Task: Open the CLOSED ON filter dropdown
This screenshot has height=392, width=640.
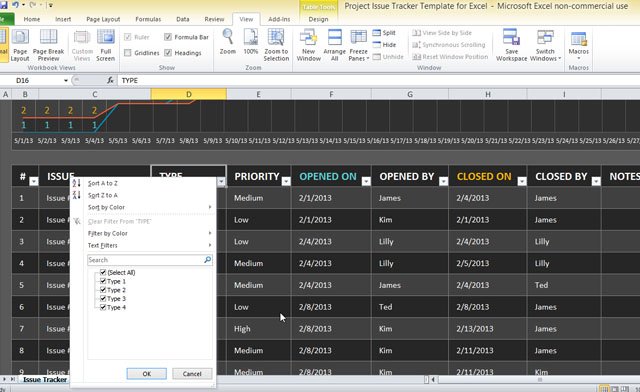Action: point(522,181)
